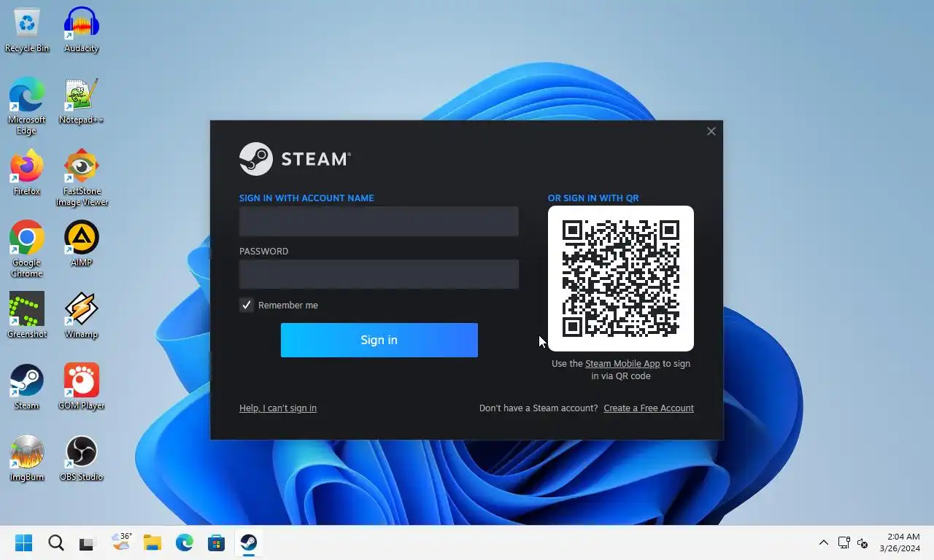This screenshot has width=934, height=560.
Task: Click the account name input field
Action: click(x=379, y=221)
